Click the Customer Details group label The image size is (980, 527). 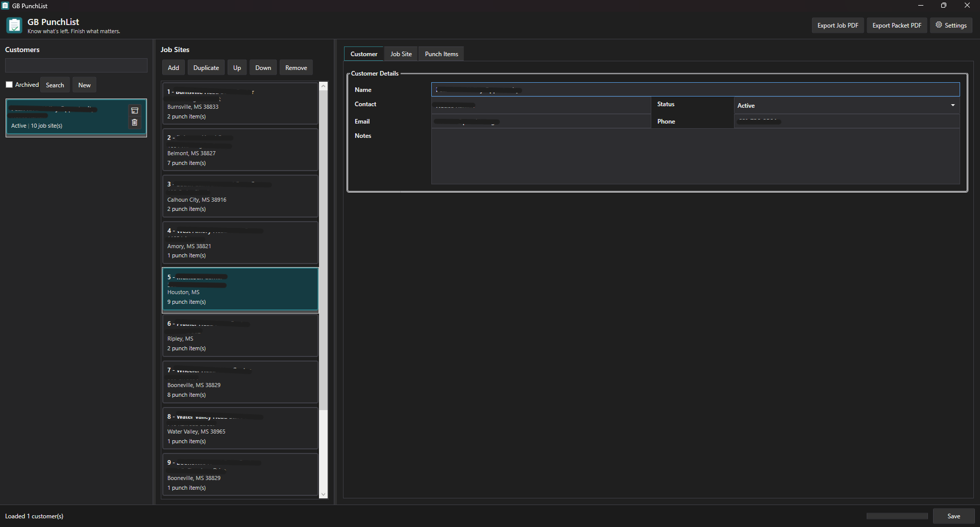click(375, 74)
